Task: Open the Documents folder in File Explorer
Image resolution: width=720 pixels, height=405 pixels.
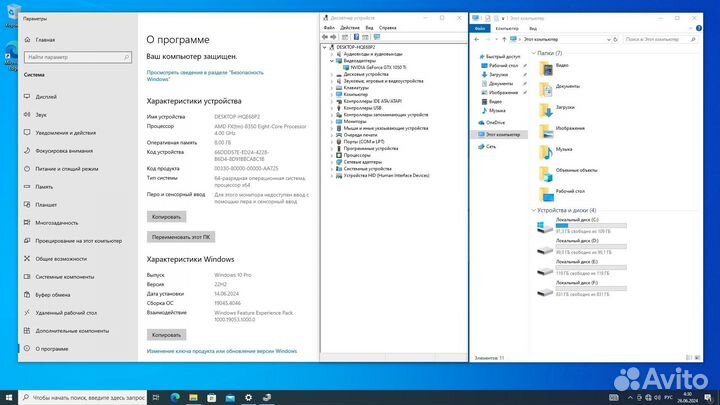Action: [x=559, y=89]
